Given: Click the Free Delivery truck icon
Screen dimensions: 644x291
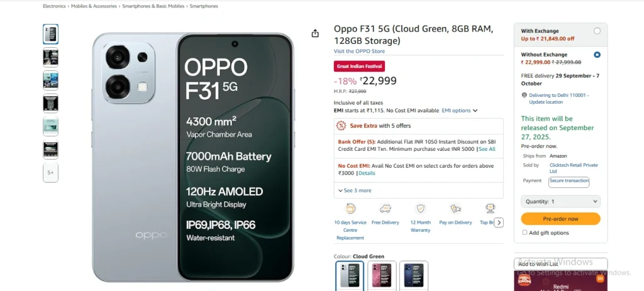Looking at the screenshot, I should pos(385,208).
